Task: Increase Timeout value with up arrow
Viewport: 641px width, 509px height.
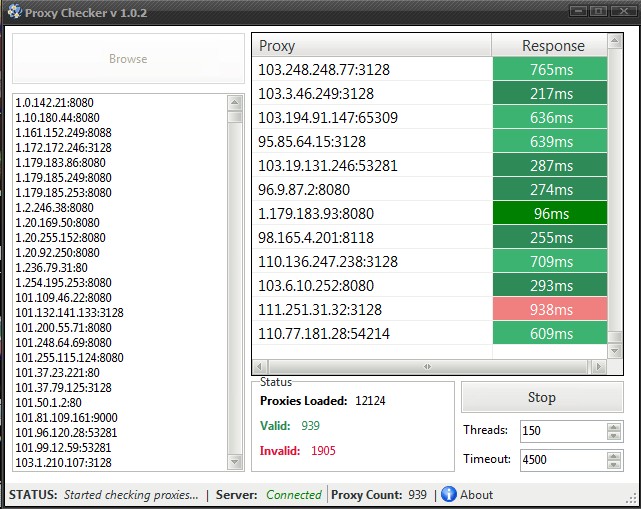Action: [614, 455]
